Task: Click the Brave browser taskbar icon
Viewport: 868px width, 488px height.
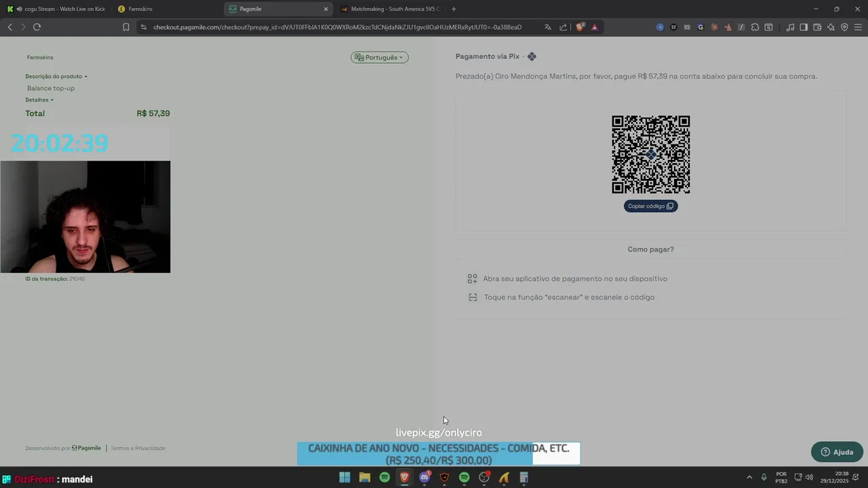Action: point(404,478)
